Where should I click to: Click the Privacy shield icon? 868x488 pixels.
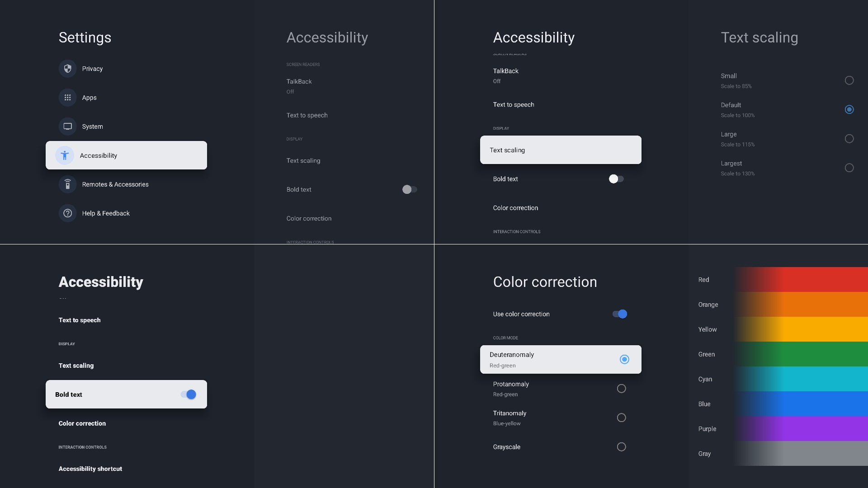tap(67, 69)
